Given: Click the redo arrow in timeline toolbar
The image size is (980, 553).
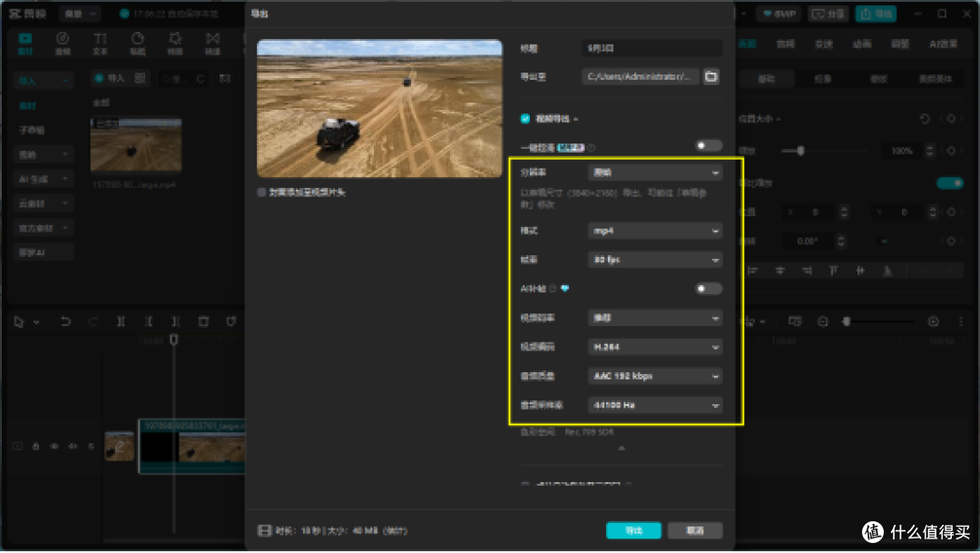Looking at the screenshot, I should pyautogui.click(x=93, y=321).
